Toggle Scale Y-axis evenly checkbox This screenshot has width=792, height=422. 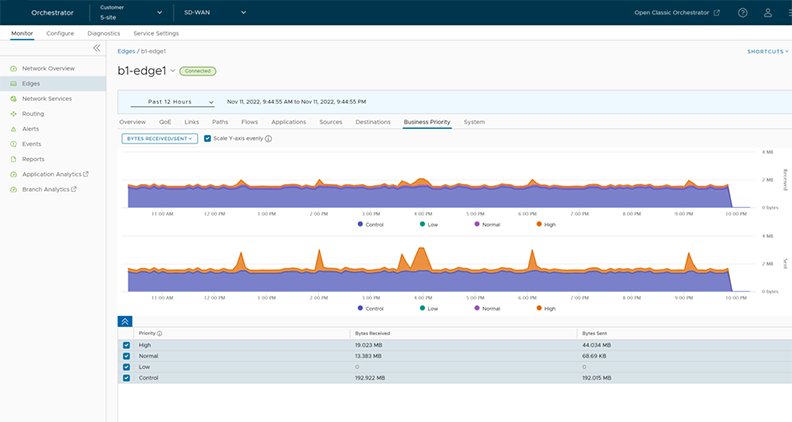pos(207,139)
